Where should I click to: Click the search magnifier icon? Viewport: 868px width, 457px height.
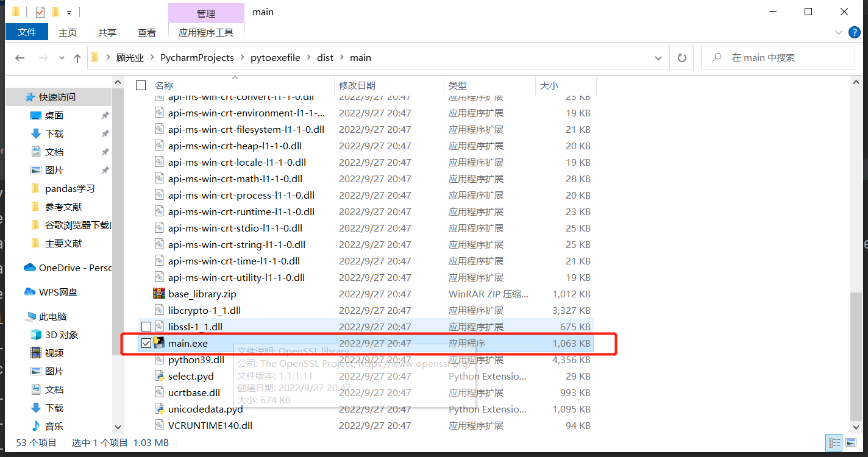coord(716,58)
